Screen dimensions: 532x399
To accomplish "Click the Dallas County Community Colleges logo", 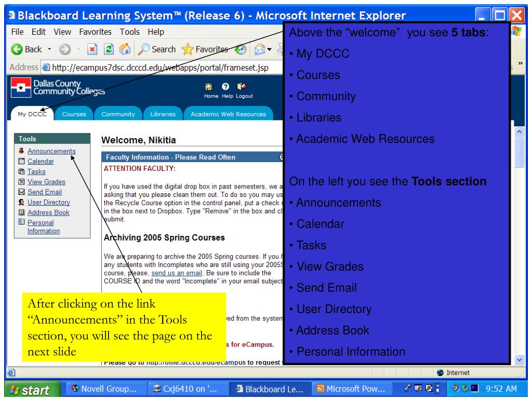I will point(58,87).
